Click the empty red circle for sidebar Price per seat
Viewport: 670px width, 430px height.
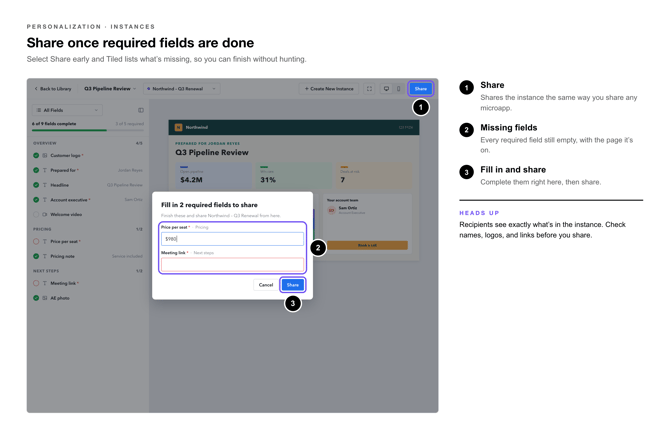tap(36, 242)
